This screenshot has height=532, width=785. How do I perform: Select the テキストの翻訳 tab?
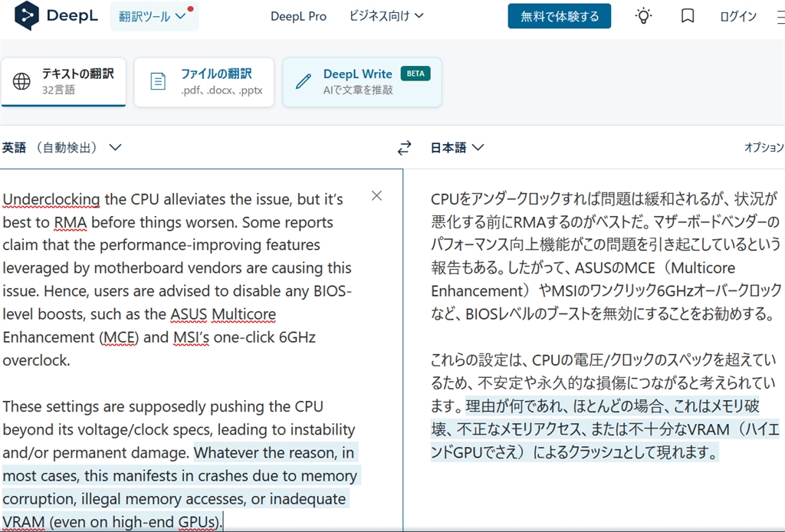tap(64, 81)
